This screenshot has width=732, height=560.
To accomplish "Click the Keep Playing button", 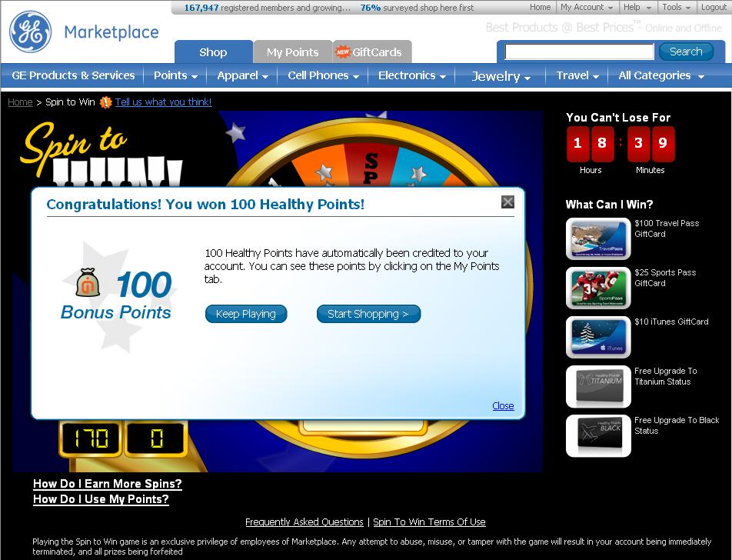I will pos(246,314).
